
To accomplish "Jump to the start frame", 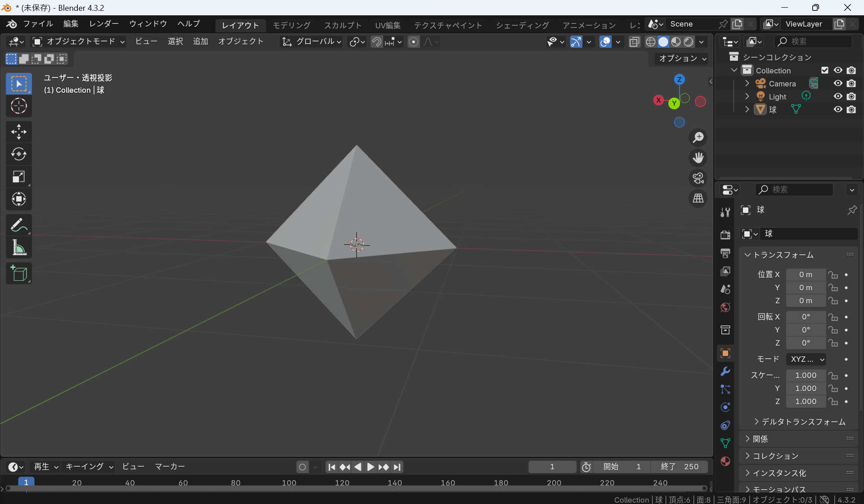I will pyautogui.click(x=332, y=467).
